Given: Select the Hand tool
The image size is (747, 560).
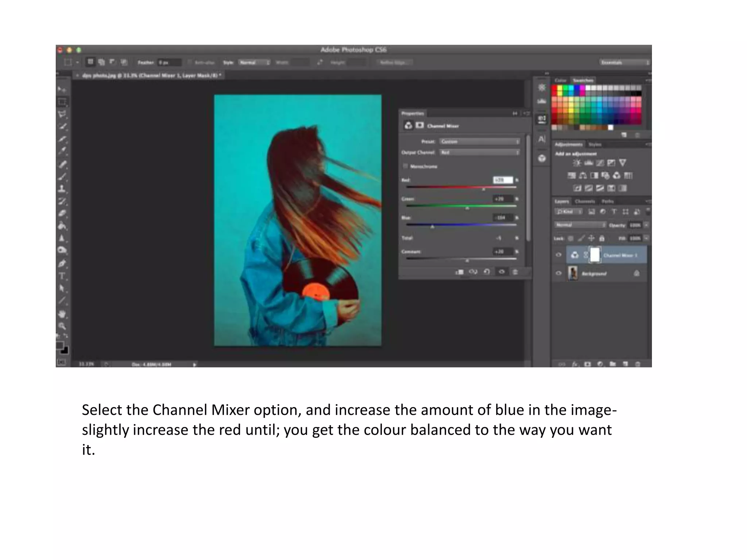Looking at the screenshot, I should (x=62, y=314).
